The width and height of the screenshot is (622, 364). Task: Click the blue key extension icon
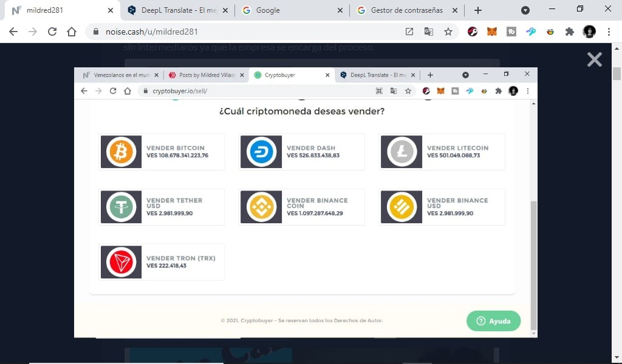[531, 32]
